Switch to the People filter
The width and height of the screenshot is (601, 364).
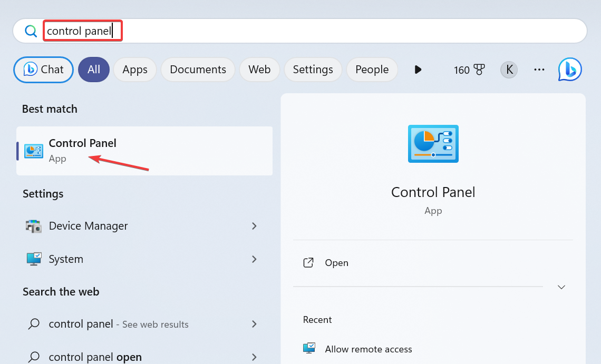pos(372,70)
